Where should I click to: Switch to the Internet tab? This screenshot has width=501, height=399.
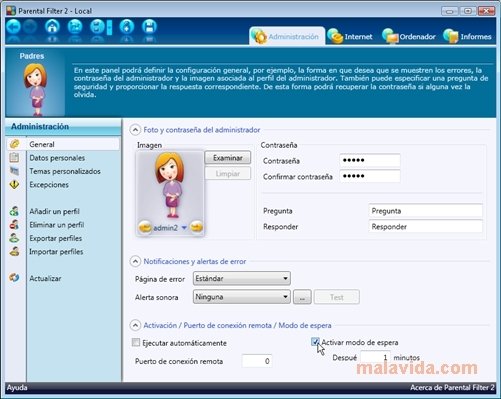pyautogui.click(x=350, y=36)
